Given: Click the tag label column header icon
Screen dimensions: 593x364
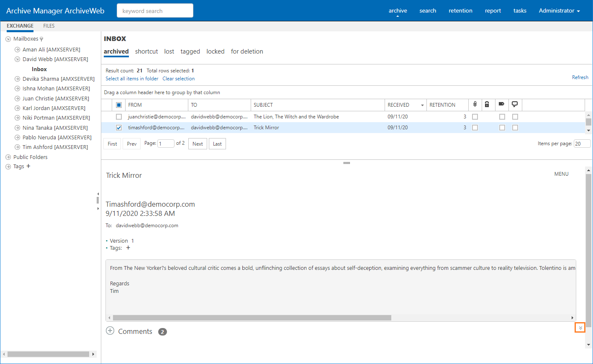Looking at the screenshot, I should coord(501,104).
